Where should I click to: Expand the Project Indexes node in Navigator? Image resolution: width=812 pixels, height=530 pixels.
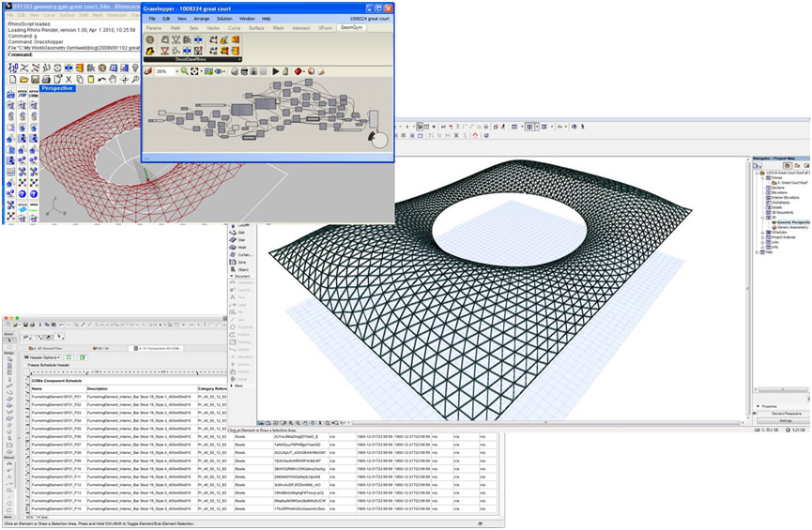(x=762, y=237)
